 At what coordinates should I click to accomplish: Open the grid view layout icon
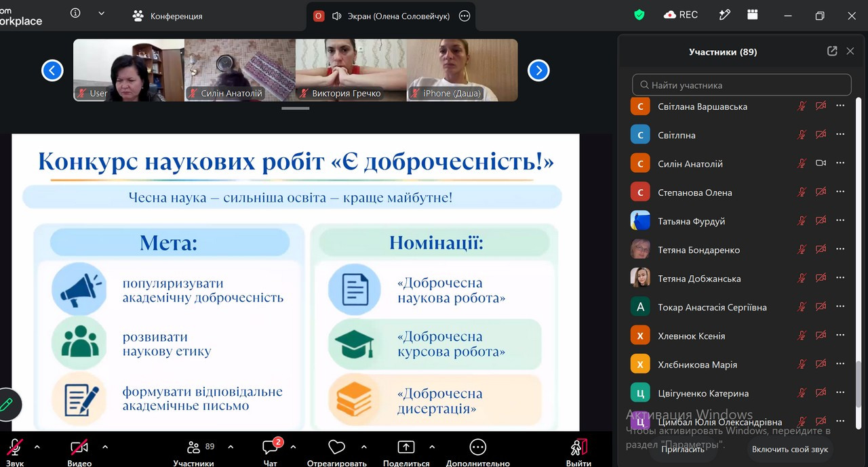click(753, 15)
